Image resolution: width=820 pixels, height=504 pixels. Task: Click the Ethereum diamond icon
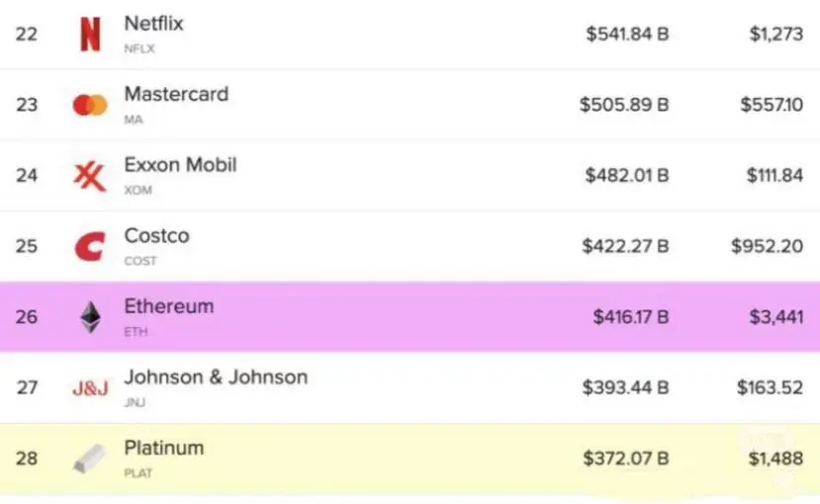tap(90, 317)
